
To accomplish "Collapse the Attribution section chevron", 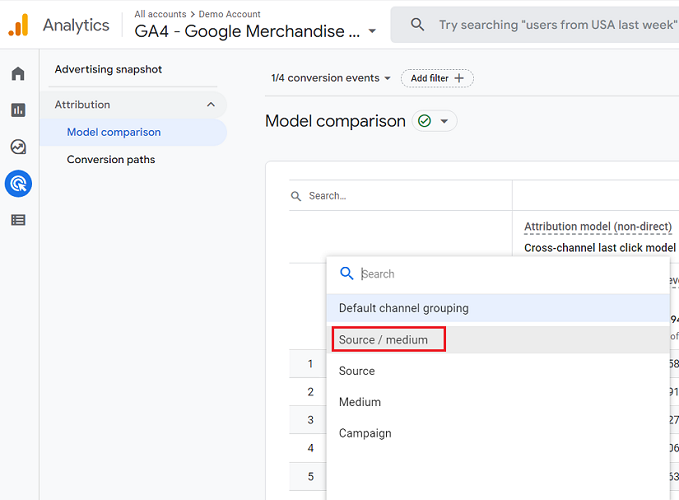I will [211, 104].
